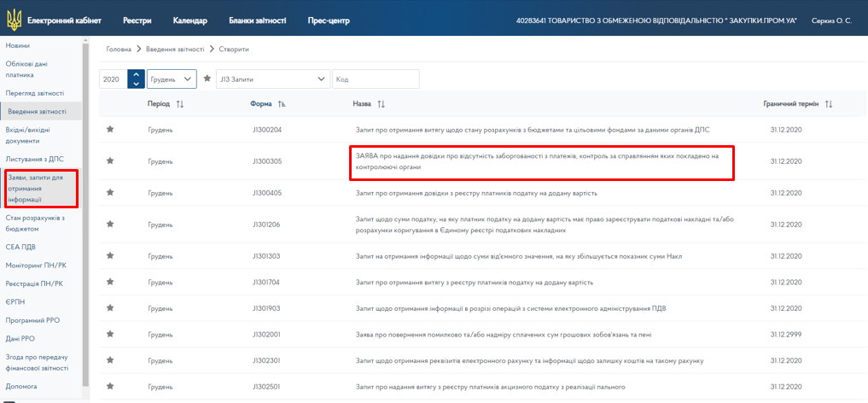Open the Бланки звітності menu
The width and height of the screenshot is (868, 403).
coord(258,20)
